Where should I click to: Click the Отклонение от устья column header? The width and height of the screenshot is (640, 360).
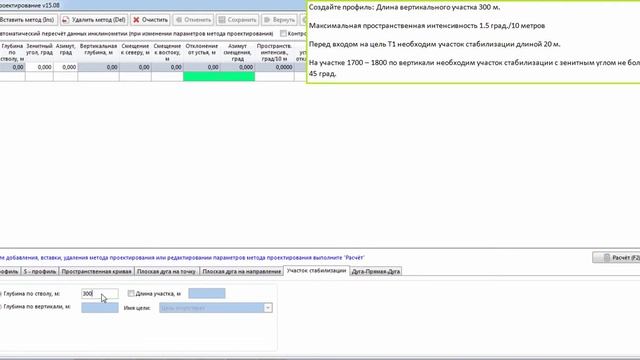202,52
